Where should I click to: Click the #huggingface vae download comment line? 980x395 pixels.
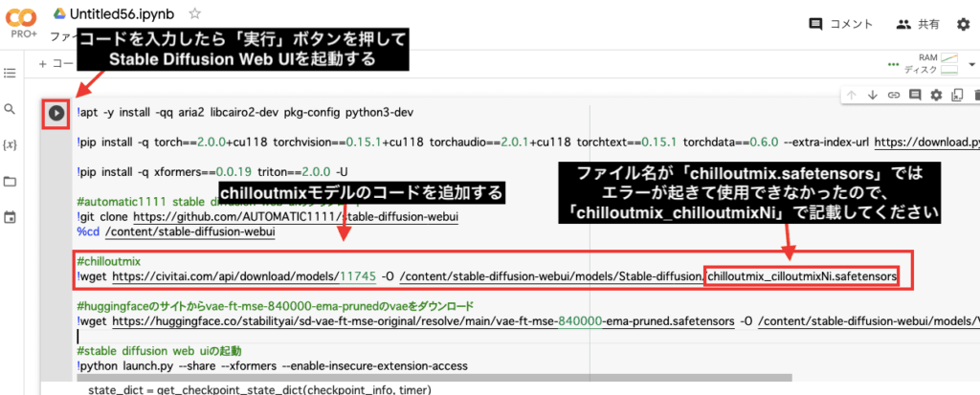coord(275,306)
